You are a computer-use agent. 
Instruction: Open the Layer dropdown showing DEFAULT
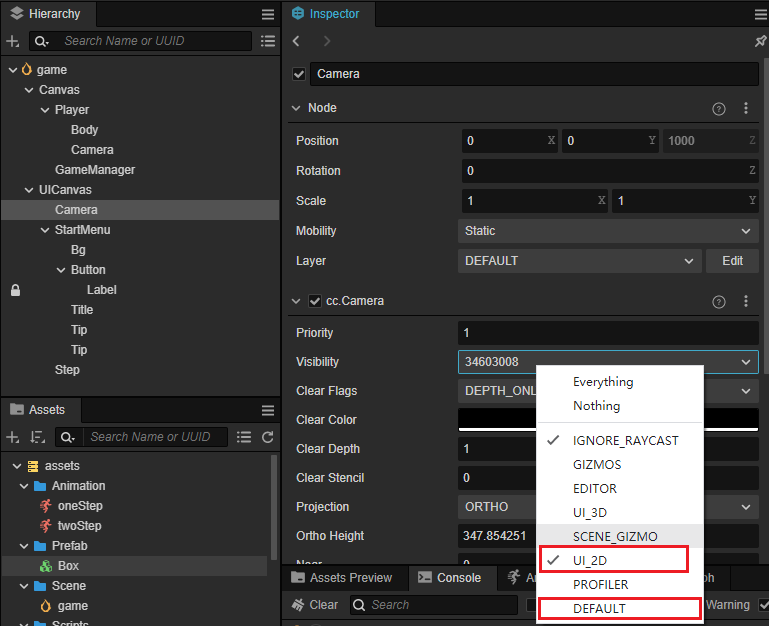(579, 261)
